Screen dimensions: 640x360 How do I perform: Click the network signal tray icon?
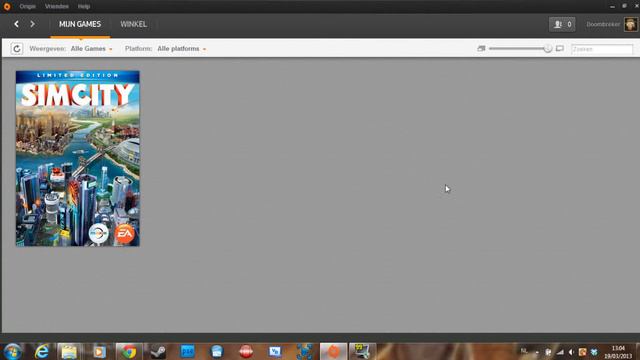pos(560,352)
